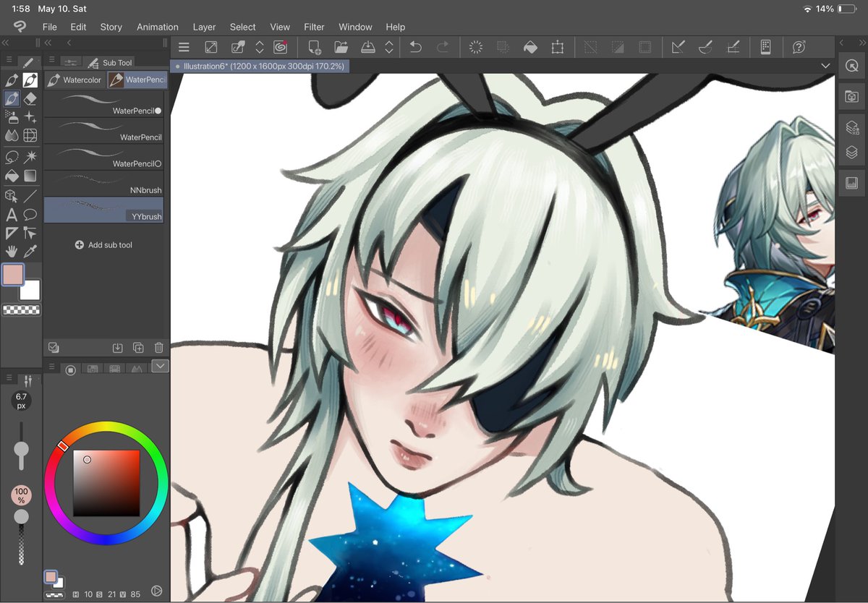
Task: Select the Operation object cube tool
Action: [12, 196]
